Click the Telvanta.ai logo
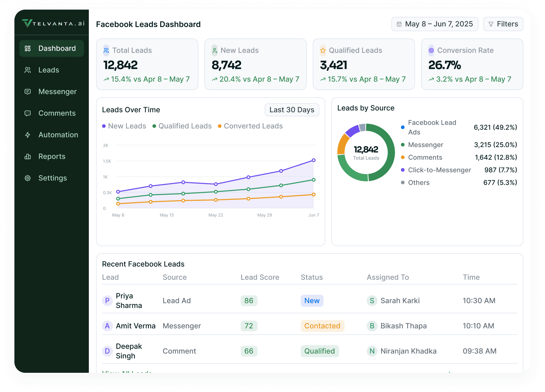The height and width of the screenshot is (392, 545). click(x=53, y=23)
